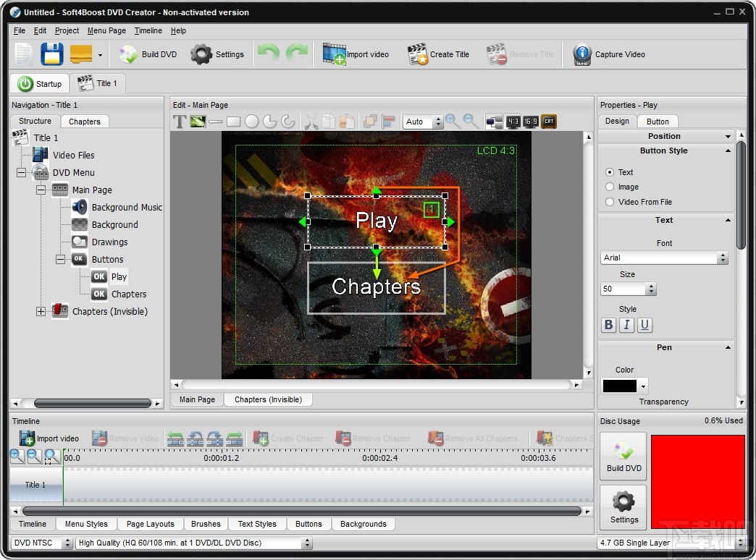Open the Arial font dropdown
This screenshot has height=560, width=756.
pyautogui.click(x=722, y=258)
